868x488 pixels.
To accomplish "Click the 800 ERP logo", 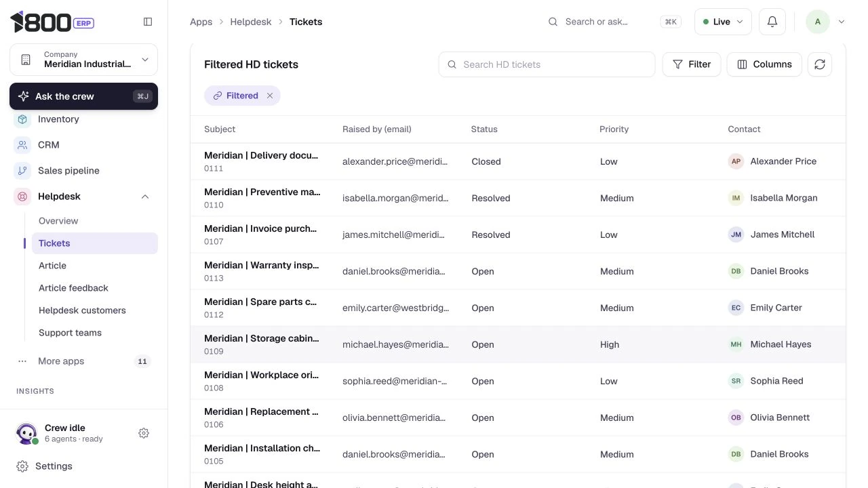I will pyautogui.click(x=52, y=22).
